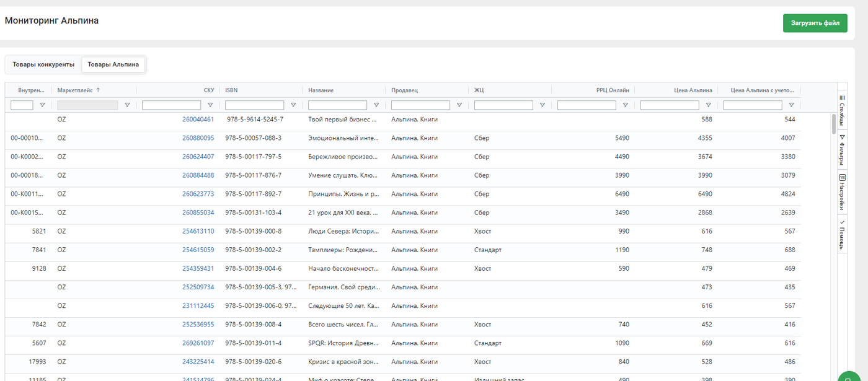
Task: Open the Помощь side panel
Action: click(842, 234)
